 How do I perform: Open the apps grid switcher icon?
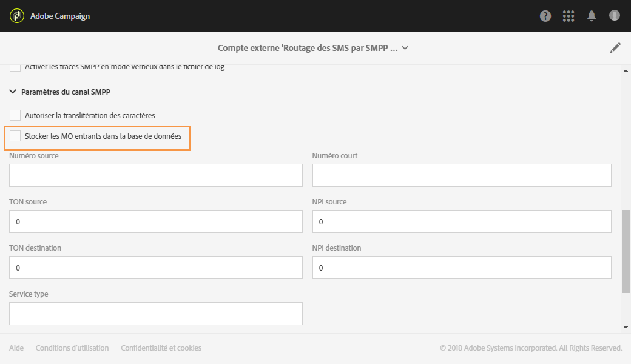[569, 16]
